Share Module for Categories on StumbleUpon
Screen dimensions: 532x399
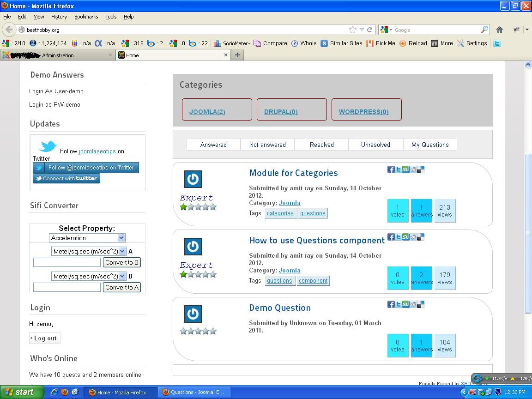406,169
